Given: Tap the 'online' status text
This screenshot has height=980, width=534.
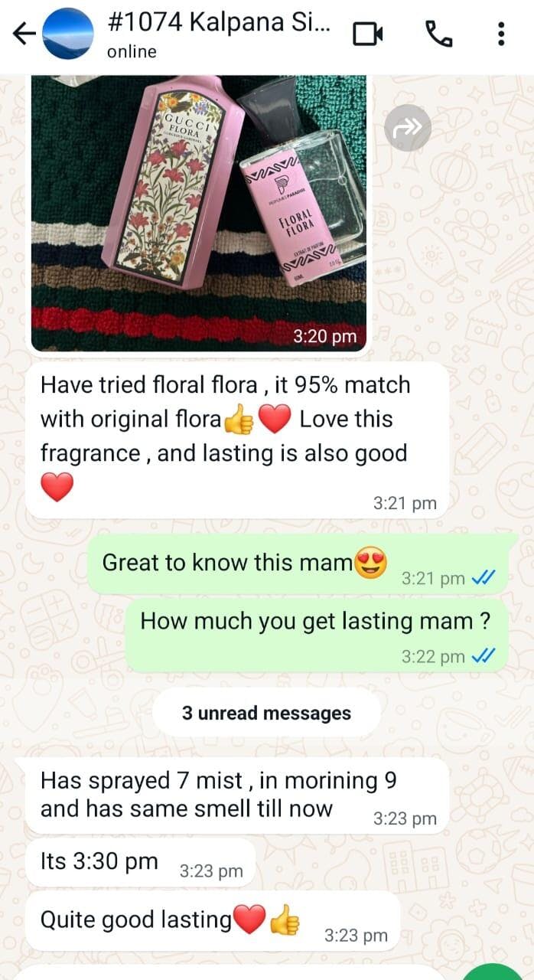Looking at the screenshot, I should [132, 52].
